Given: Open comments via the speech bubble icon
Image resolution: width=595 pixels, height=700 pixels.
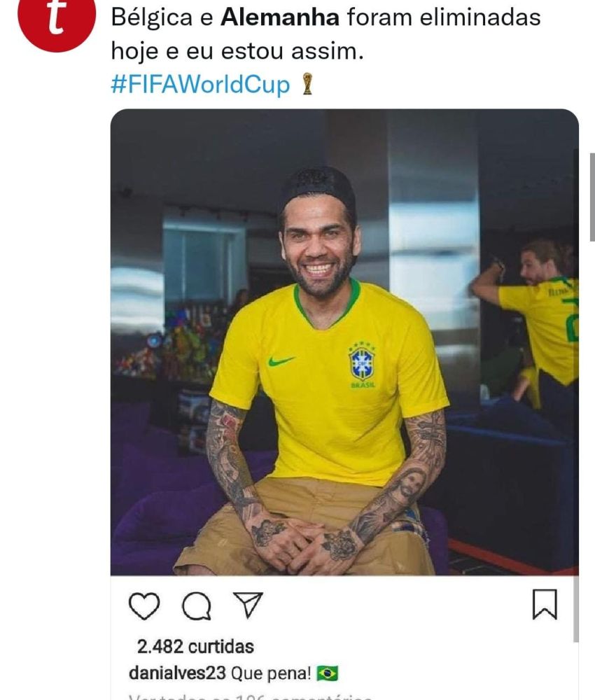Looking at the screenshot, I should 197,605.
